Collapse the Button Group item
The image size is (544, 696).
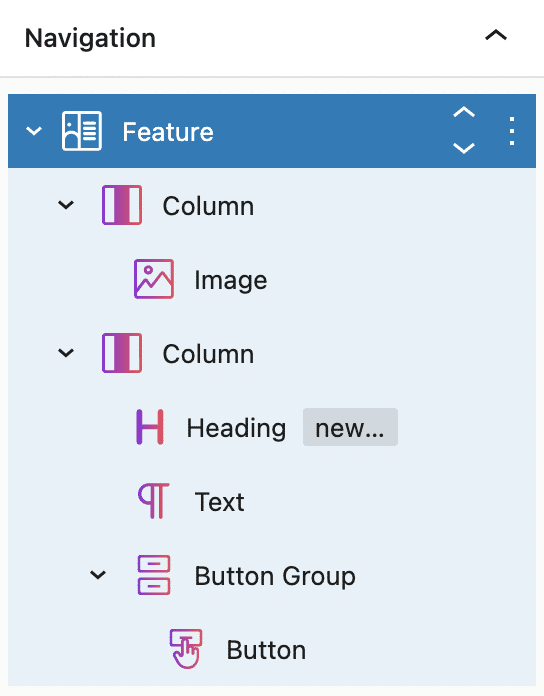(x=98, y=575)
